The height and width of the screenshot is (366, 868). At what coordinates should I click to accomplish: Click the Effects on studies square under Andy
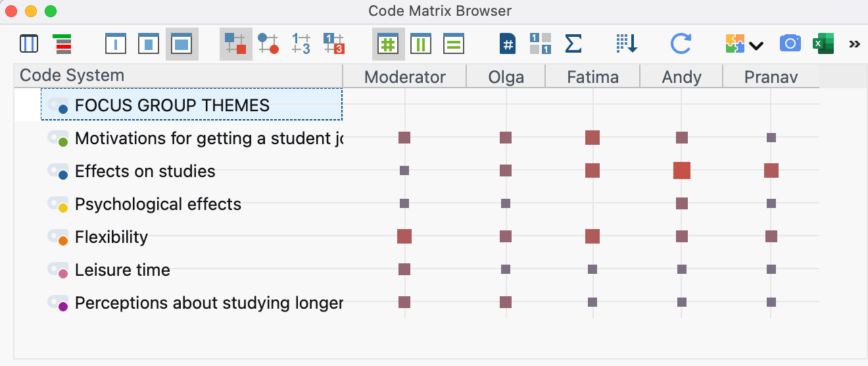pos(682,170)
